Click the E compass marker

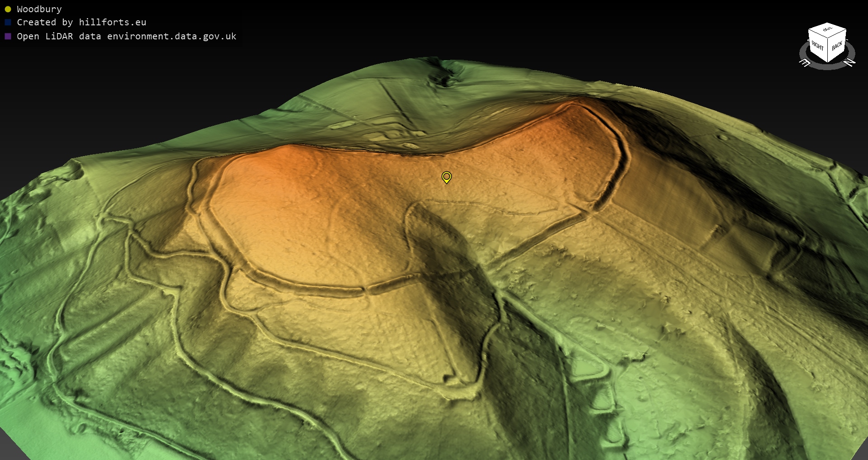tap(805, 63)
